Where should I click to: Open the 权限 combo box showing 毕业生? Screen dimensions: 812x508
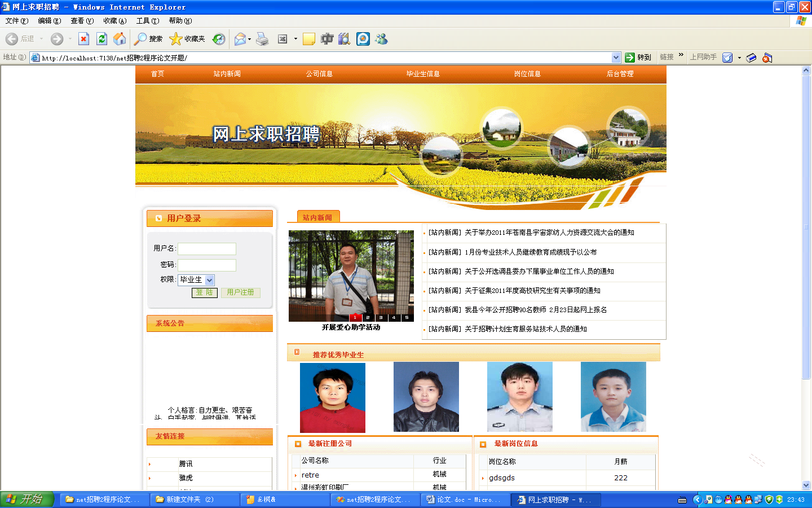(x=196, y=280)
